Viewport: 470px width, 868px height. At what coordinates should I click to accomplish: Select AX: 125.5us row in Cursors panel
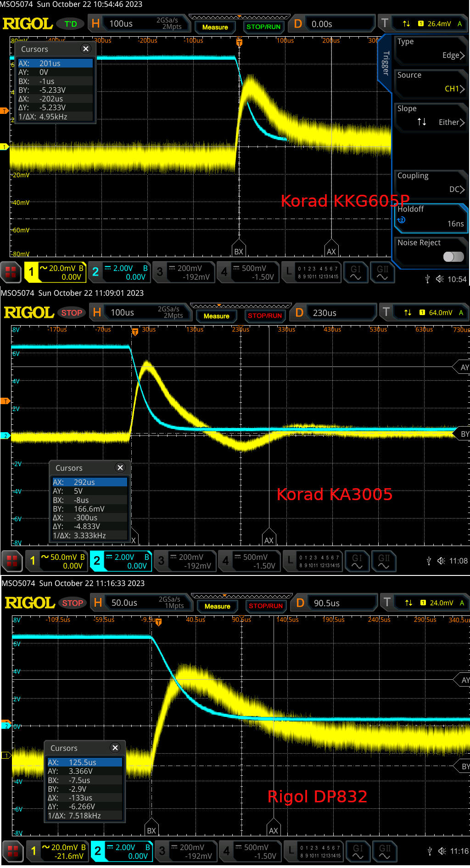point(84,762)
